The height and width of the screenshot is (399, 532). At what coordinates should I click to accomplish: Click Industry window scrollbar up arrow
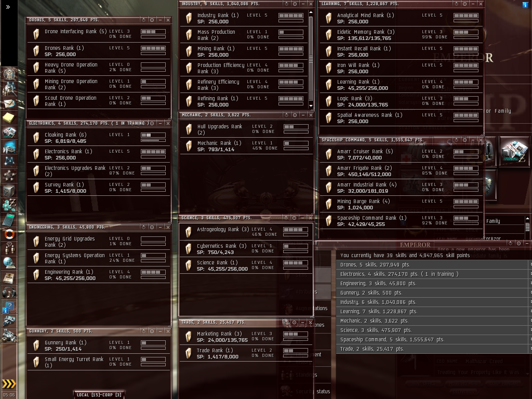coord(311,12)
